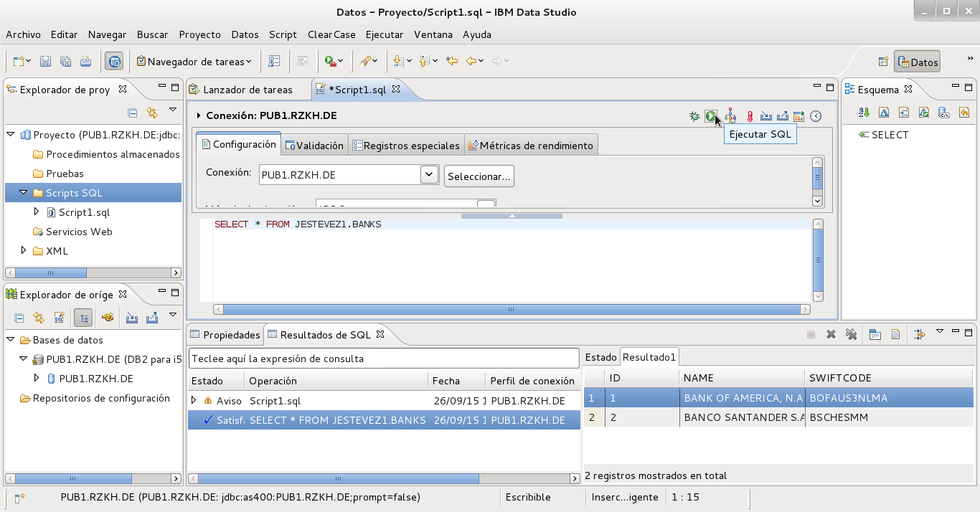Click the Save All toolbar icon
This screenshot has height=512, width=980.
click(x=65, y=62)
